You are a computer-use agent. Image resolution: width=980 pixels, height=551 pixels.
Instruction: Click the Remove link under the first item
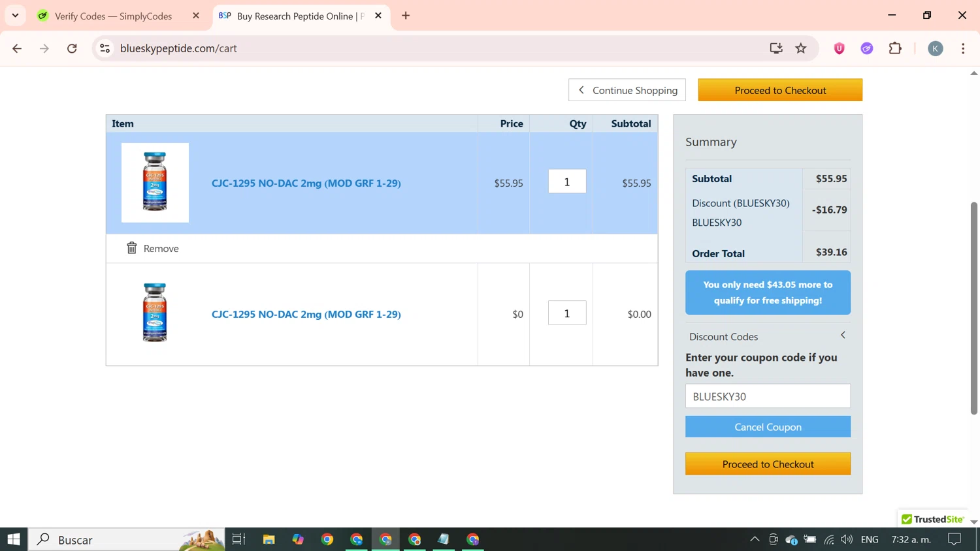click(161, 249)
